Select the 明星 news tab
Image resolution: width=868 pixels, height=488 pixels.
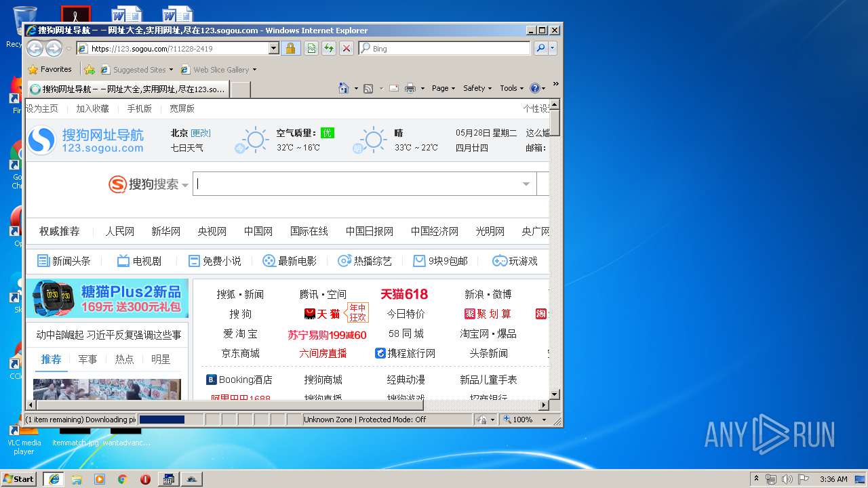(x=161, y=359)
